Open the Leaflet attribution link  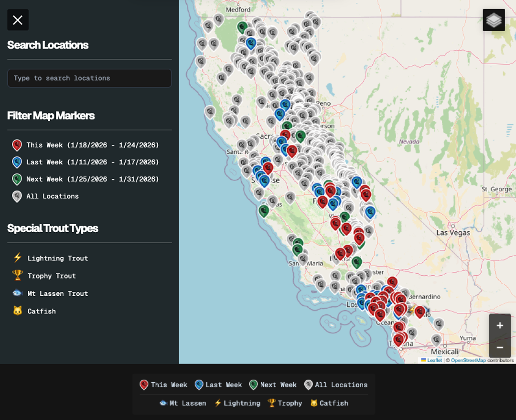[x=434, y=360]
